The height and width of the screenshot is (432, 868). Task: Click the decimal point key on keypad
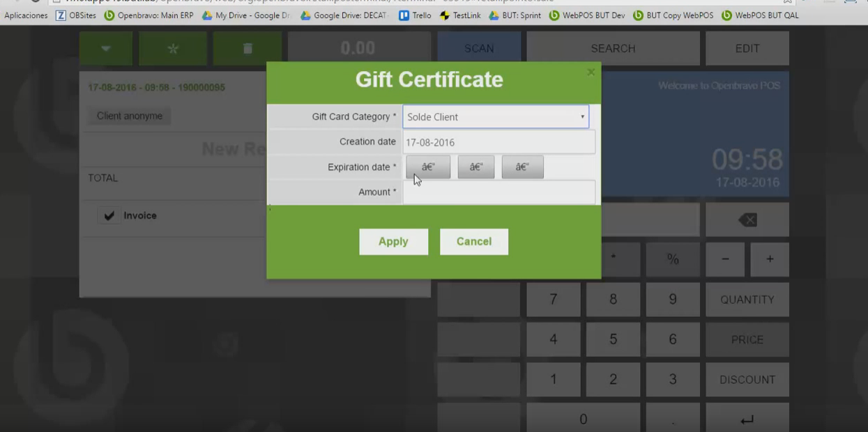click(x=673, y=419)
